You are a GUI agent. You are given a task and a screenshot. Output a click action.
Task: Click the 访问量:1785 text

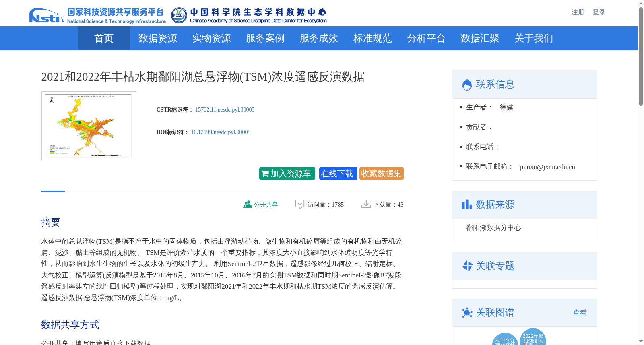pos(326,205)
